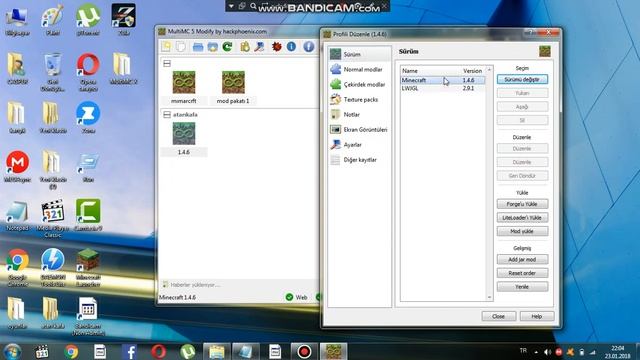Open central mods folder starred-folder icon in MultiMC
This screenshot has width=640, height=360.
(213, 47)
